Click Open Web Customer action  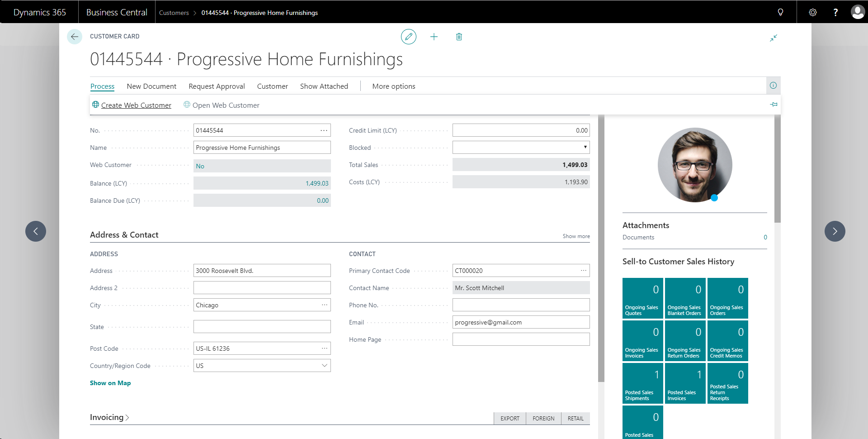[226, 105]
